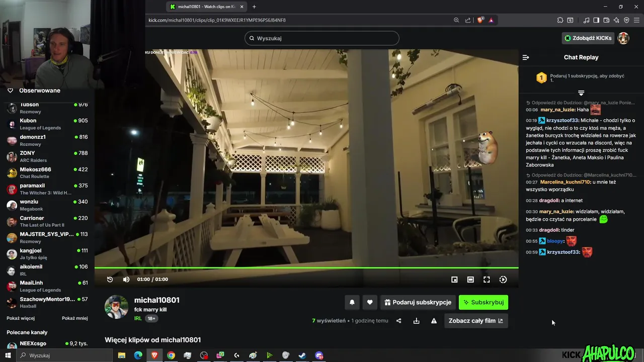Open NEEXcsgo recommended channel
The width and height of the screenshot is (644, 362).
pyautogui.click(x=47, y=344)
